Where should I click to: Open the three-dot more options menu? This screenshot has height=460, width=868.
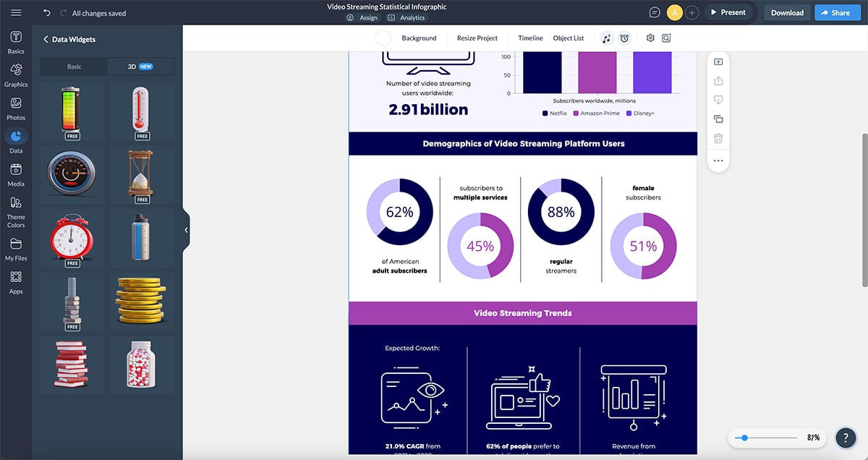tap(718, 161)
